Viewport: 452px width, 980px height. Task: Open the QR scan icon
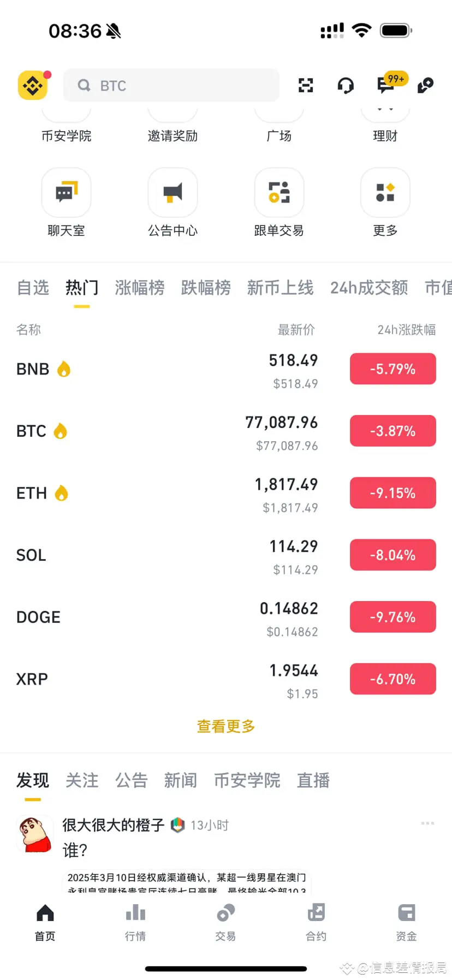pyautogui.click(x=306, y=85)
